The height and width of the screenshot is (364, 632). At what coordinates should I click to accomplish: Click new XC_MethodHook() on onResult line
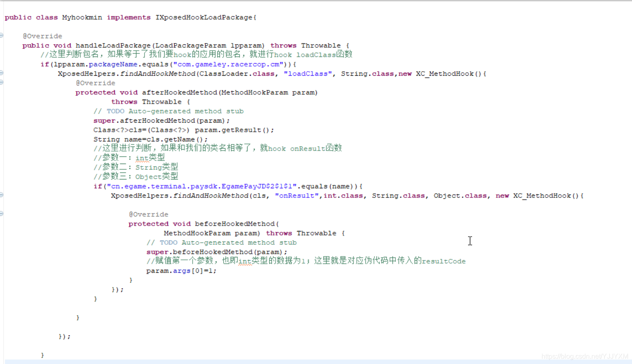[537, 196]
